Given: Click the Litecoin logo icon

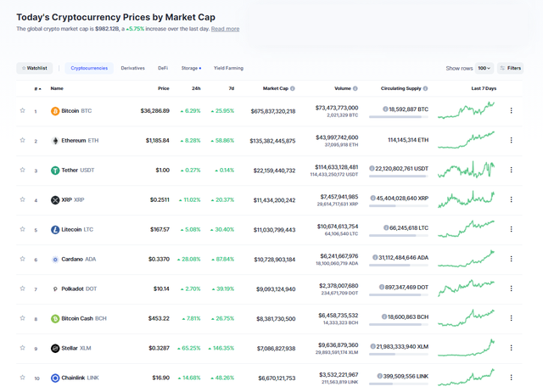Looking at the screenshot, I should click(55, 229).
